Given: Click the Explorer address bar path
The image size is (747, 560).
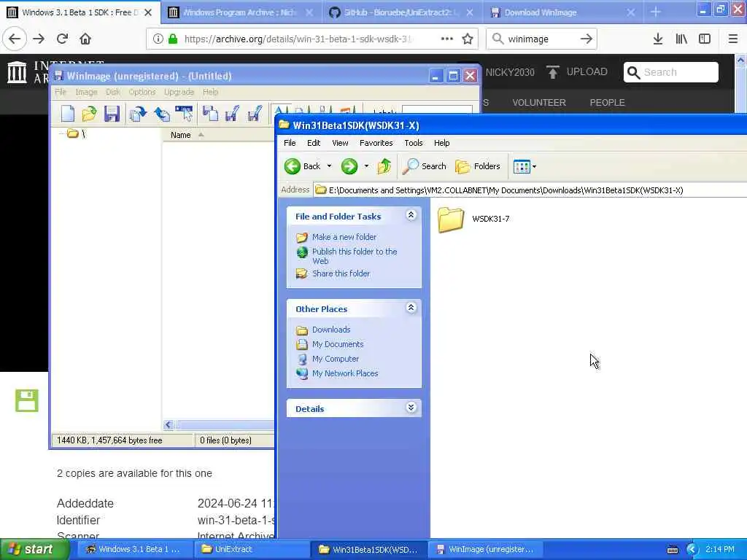Looking at the screenshot, I should (x=506, y=190).
